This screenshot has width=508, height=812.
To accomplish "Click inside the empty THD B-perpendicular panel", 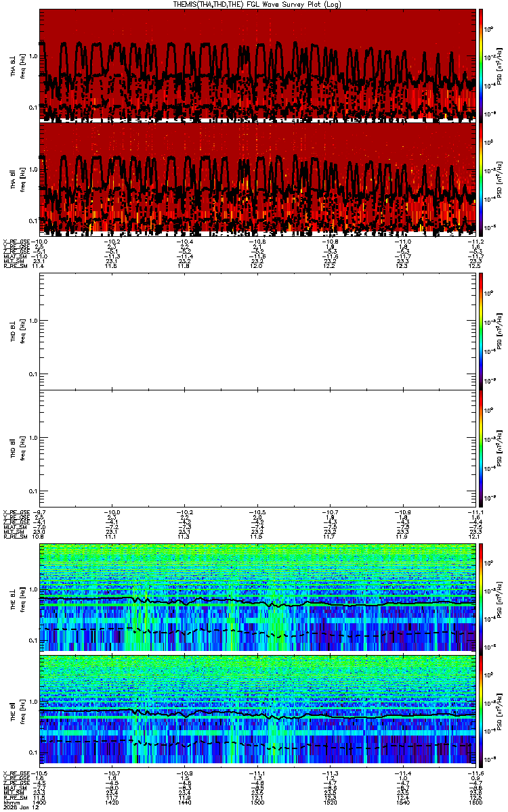I will coord(257,332).
